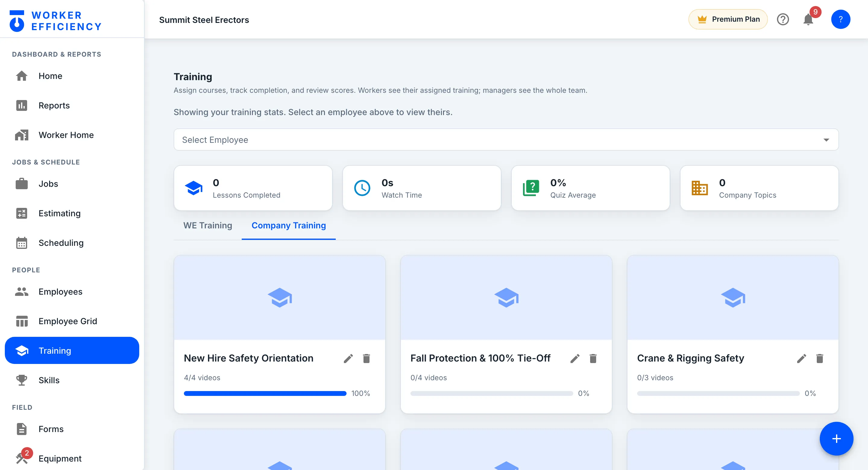The image size is (868, 470).
Task: Open the help question mark icon
Action: pyautogui.click(x=783, y=20)
